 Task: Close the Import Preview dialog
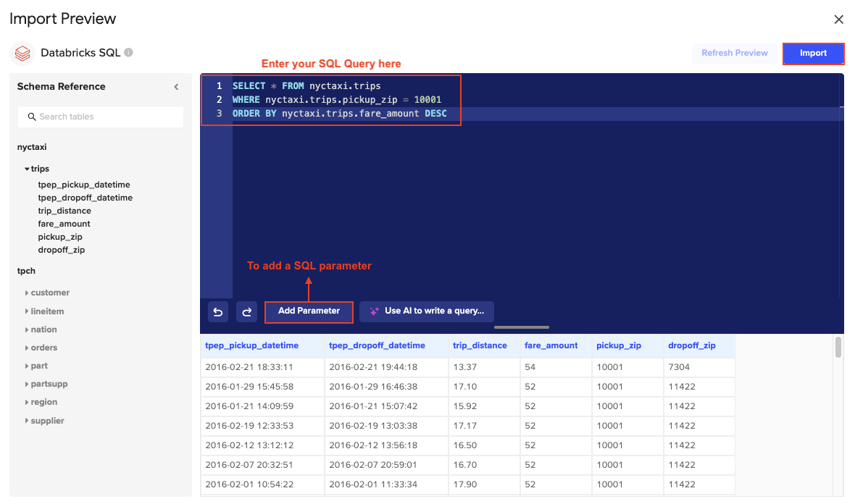[838, 18]
